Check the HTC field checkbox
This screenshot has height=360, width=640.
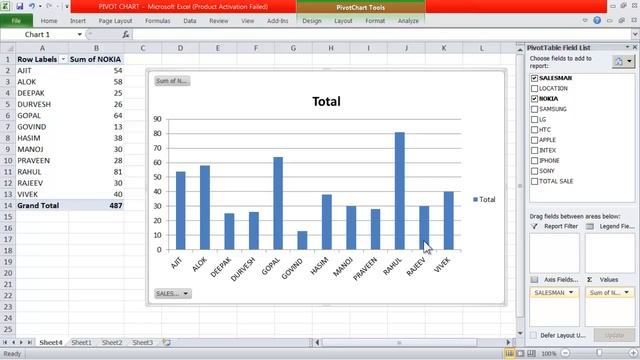coord(534,129)
